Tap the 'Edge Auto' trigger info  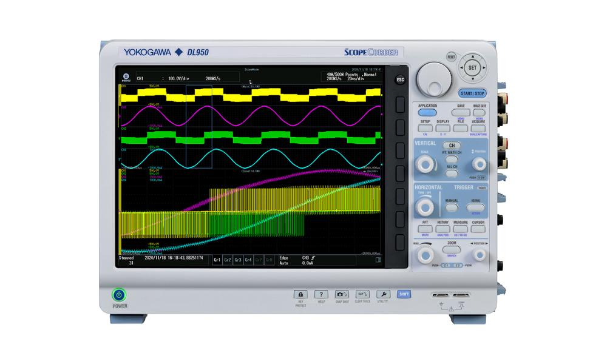pos(283,260)
